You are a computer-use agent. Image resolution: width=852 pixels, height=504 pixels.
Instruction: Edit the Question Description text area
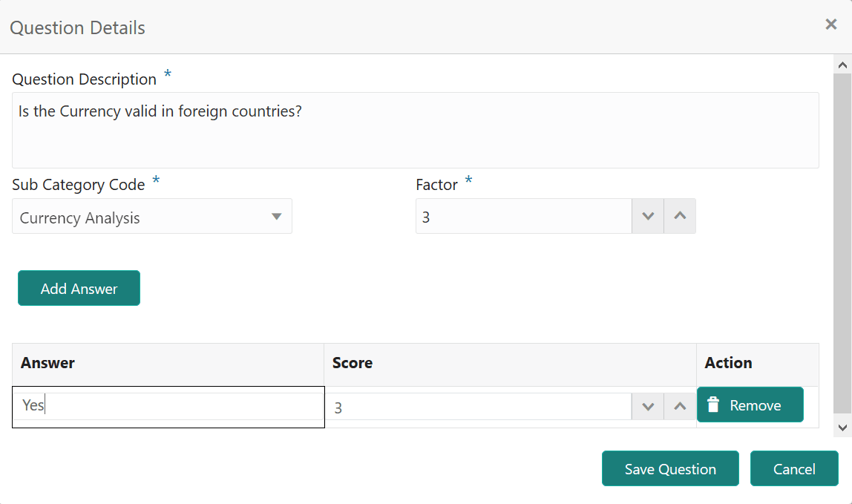[415, 130]
